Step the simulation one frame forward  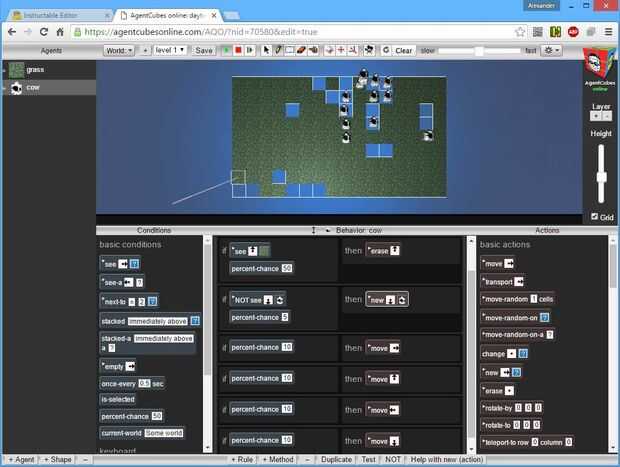[250, 51]
